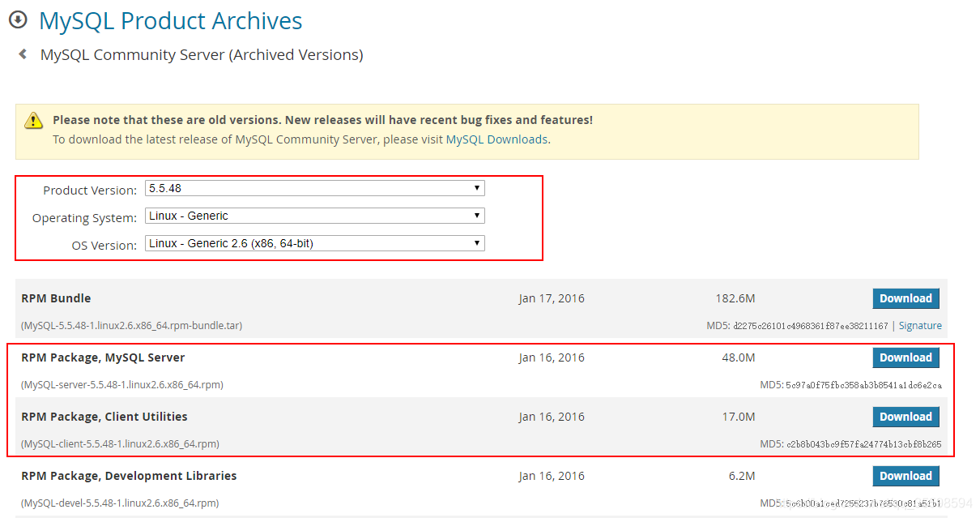Image resolution: width=980 pixels, height=518 pixels.
Task: Click the 17.0M size value
Action: [x=739, y=417]
